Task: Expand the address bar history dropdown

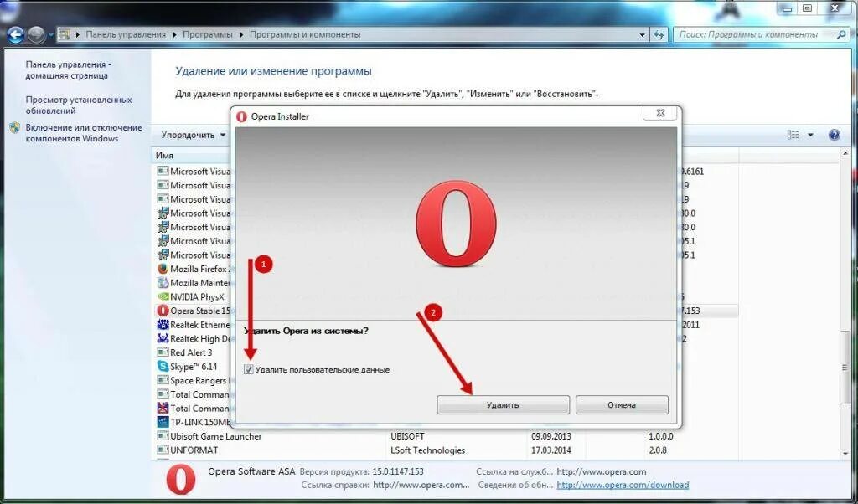Action: (x=643, y=34)
